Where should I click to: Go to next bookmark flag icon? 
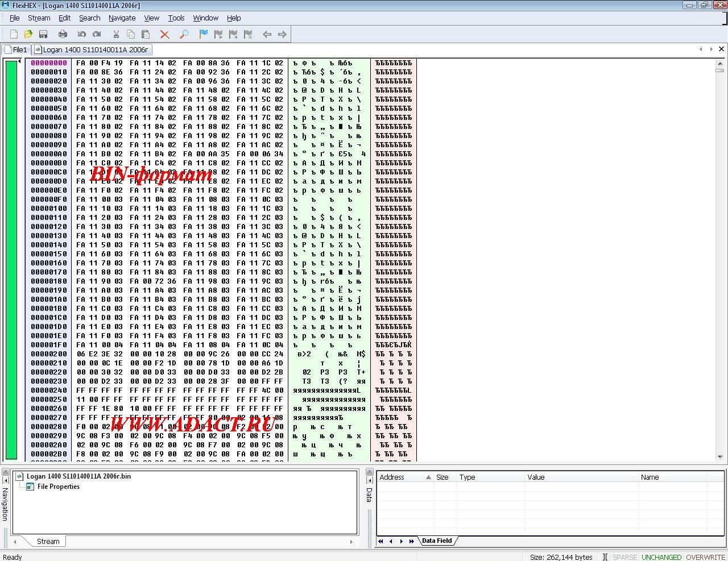point(218,34)
